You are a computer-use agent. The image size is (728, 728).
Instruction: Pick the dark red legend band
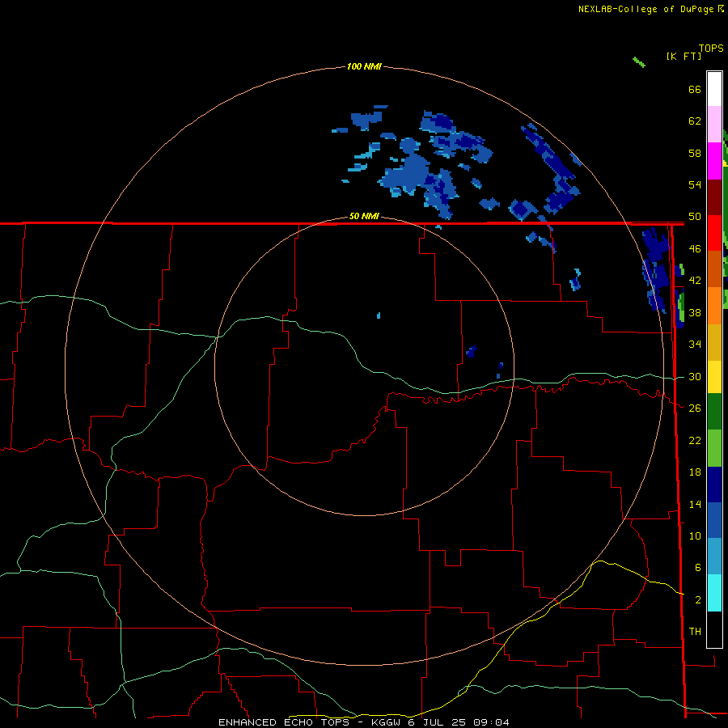pyautogui.click(x=714, y=197)
